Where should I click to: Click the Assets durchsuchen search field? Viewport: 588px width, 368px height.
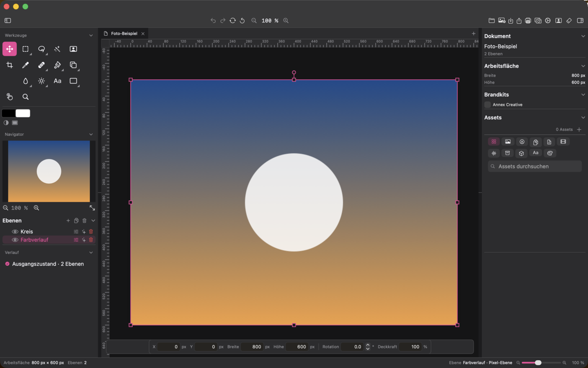(x=535, y=166)
